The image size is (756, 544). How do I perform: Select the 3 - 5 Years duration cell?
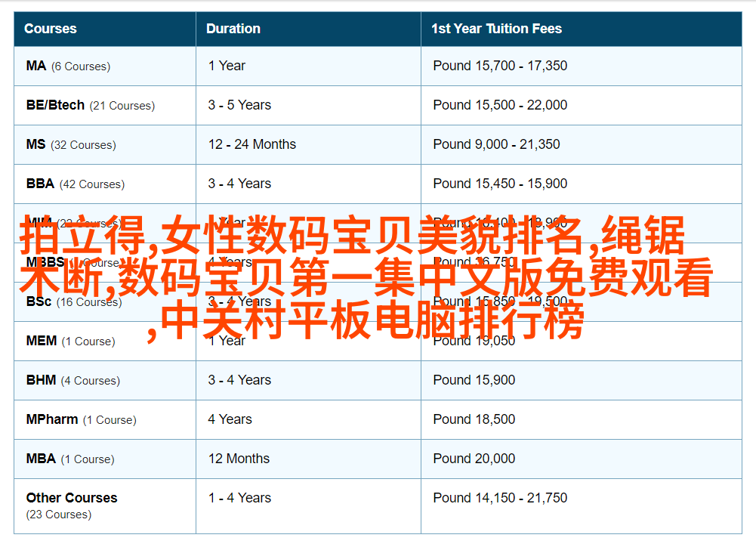click(x=239, y=105)
